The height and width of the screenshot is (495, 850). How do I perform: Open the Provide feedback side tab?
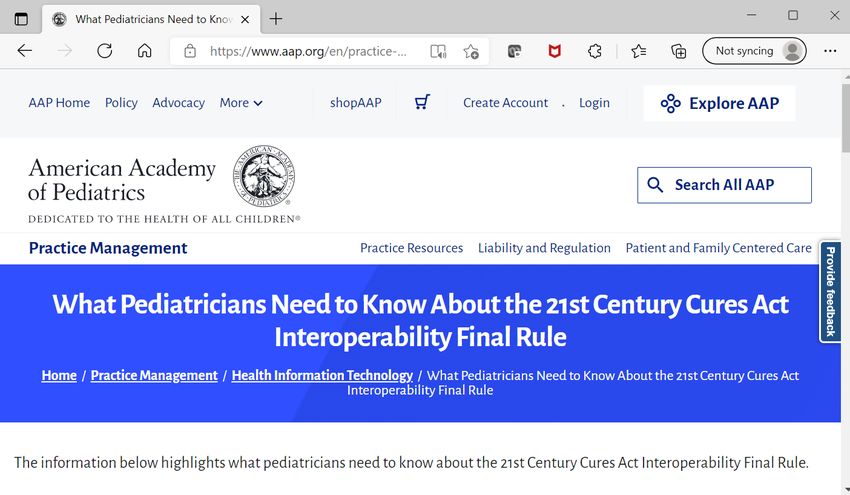(x=830, y=292)
